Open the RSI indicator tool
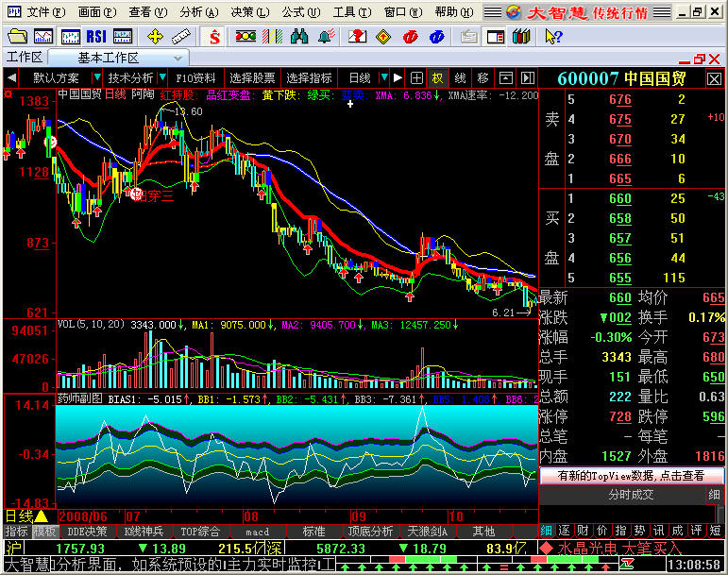This screenshot has width=728, height=575. click(x=96, y=36)
